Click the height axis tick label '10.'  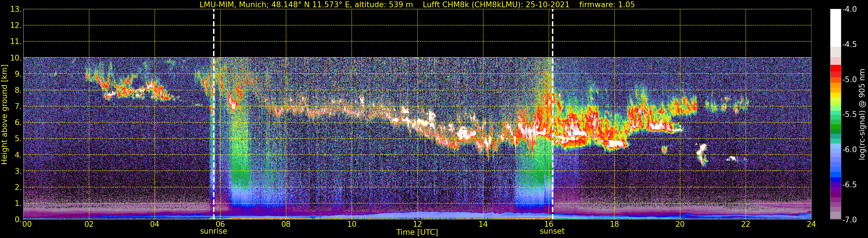click(16, 58)
